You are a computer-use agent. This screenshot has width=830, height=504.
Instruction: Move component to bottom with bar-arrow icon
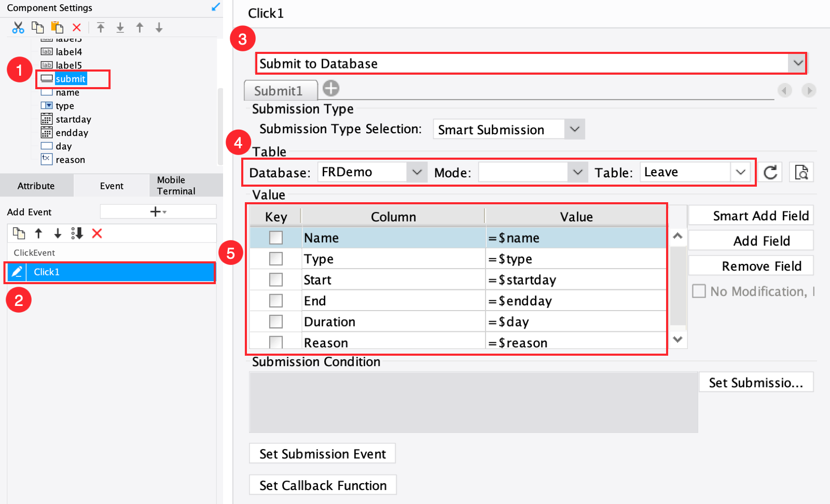pyautogui.click(x=120, y=27)
